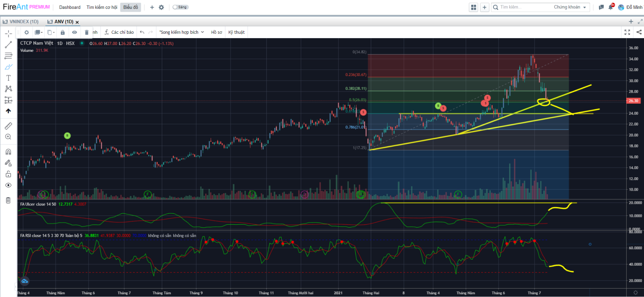This screenshot has width=644, height=297.
Task: Click the Kỹ thuật button
Action: (x=236, y=32)
